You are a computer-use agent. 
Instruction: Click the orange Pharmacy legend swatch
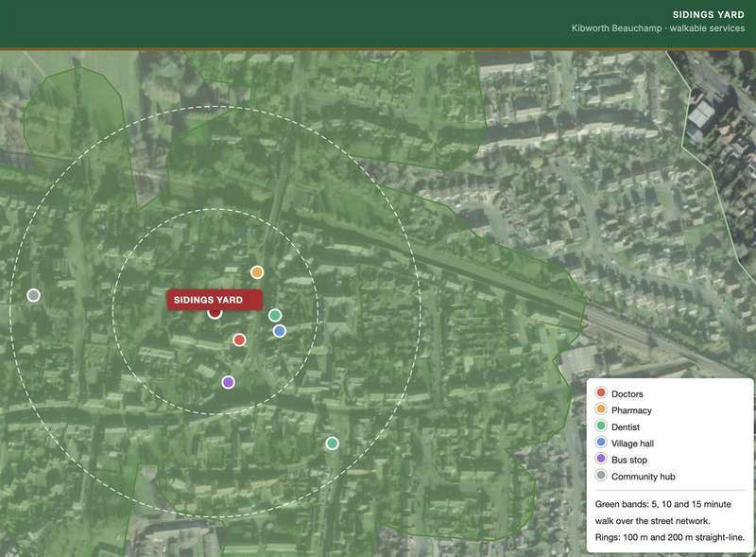[x=601, y=409]
